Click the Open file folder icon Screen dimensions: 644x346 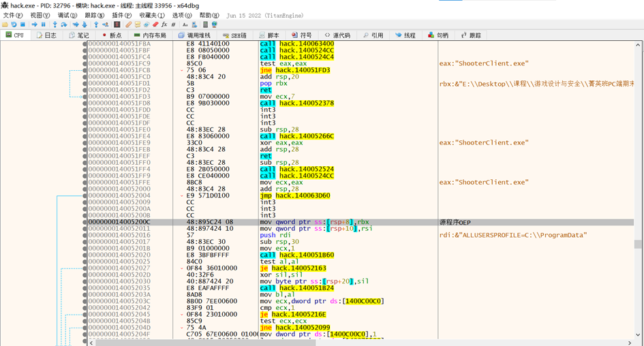5,25
